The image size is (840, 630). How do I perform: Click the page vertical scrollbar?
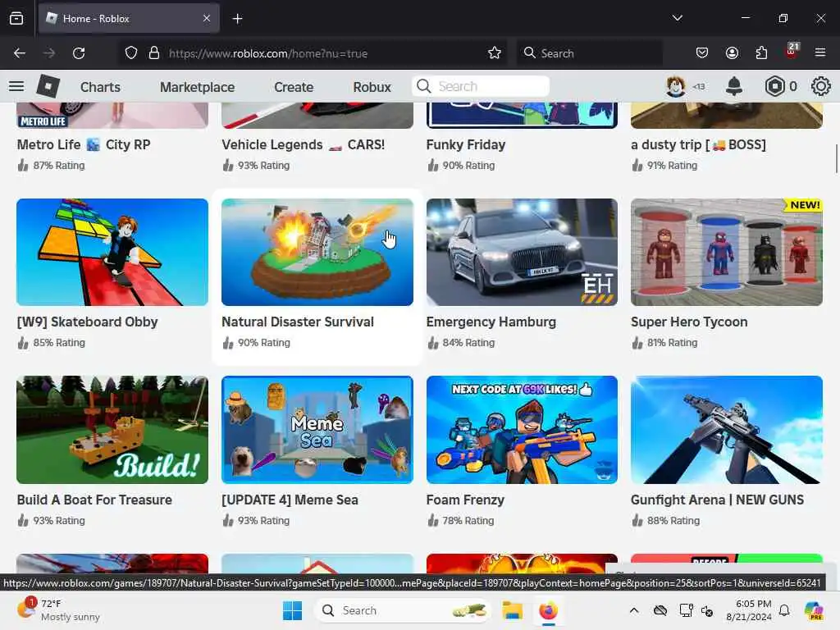tap(836, 158)
